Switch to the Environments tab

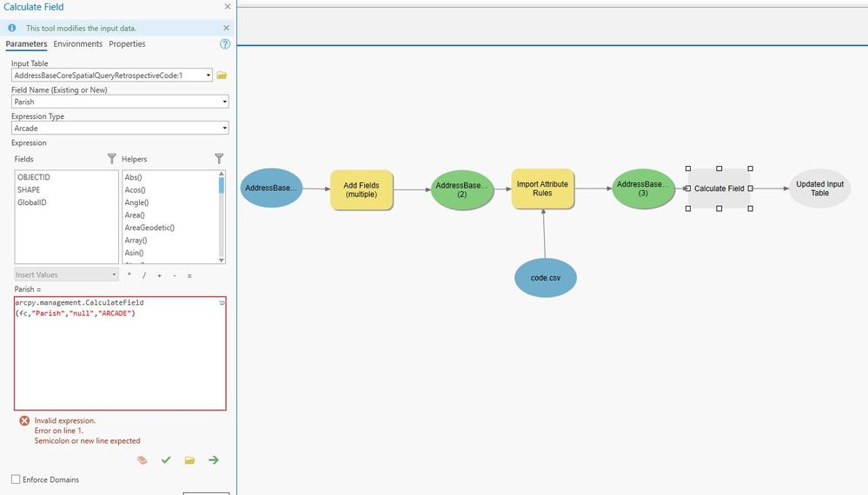pos(78,43)
